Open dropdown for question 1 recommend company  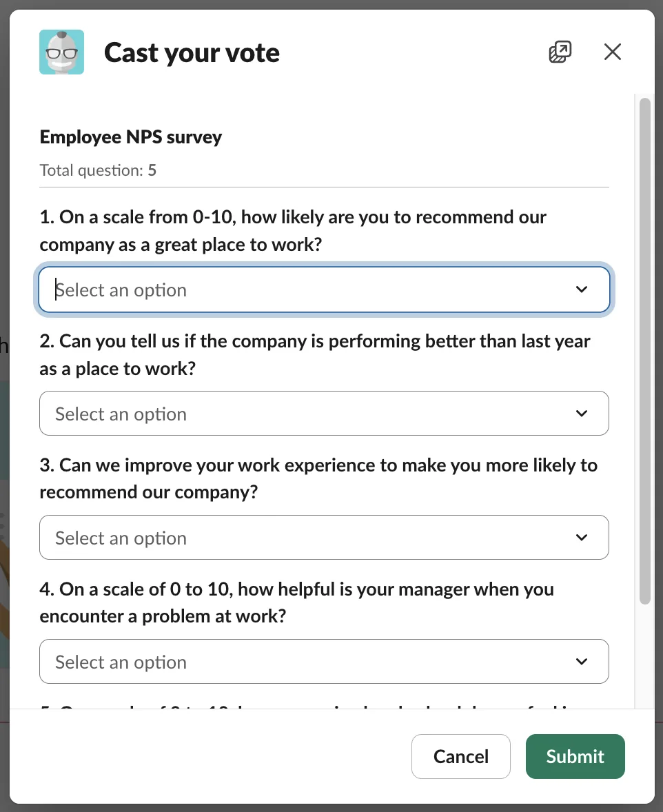click(324, 290)
